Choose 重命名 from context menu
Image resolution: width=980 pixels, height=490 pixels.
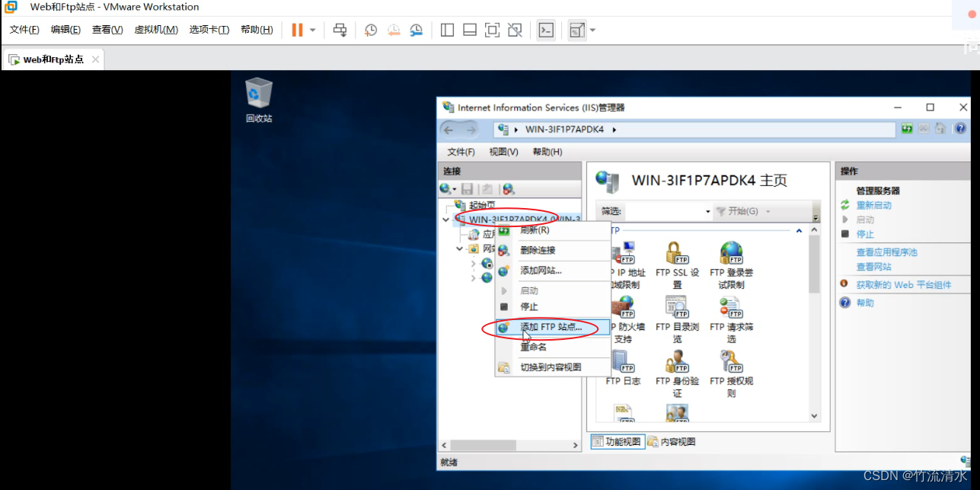(552, 347)
